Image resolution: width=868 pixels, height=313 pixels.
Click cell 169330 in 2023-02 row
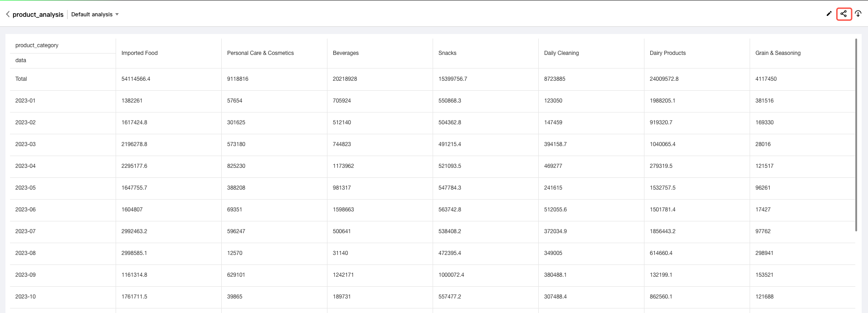(x=765, y=122)
